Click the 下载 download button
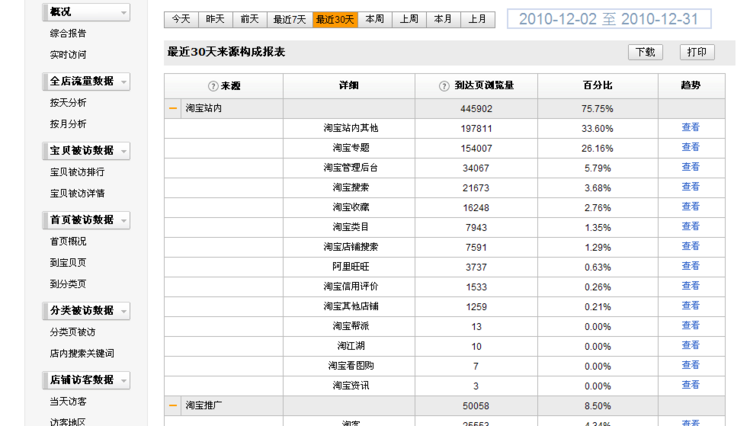 tap(645, 52)
